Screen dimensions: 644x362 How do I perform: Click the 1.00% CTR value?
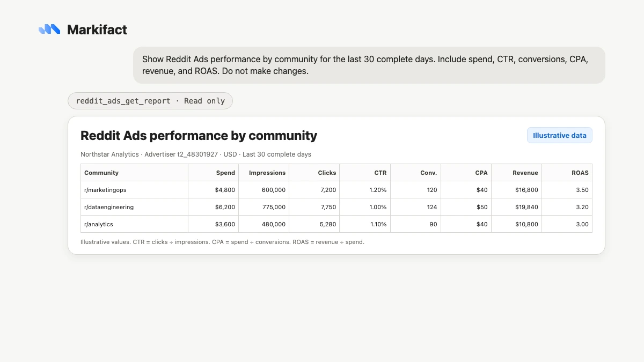(x=378, y=207)
